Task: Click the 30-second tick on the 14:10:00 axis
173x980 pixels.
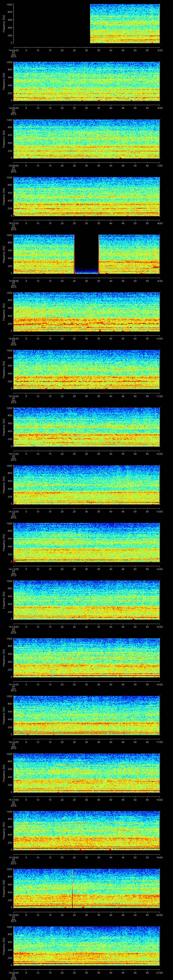Action: tap(87, 396)
